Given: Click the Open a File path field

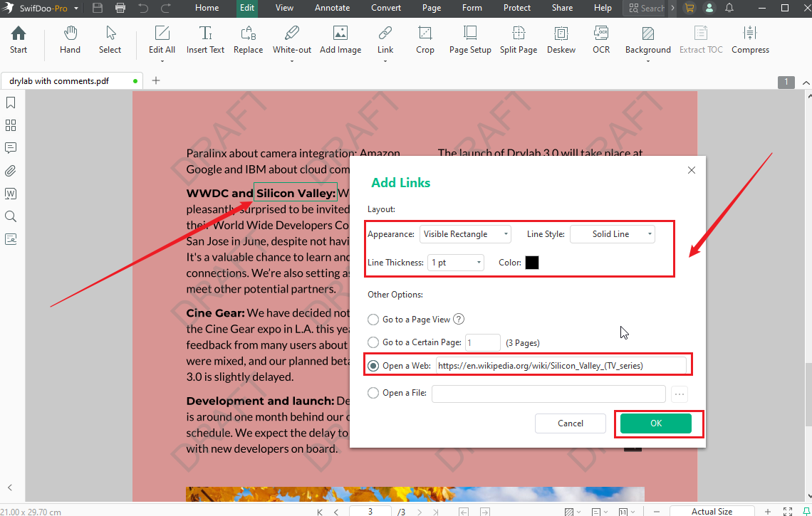Looking at the screenshot, I should pos(548,394).
